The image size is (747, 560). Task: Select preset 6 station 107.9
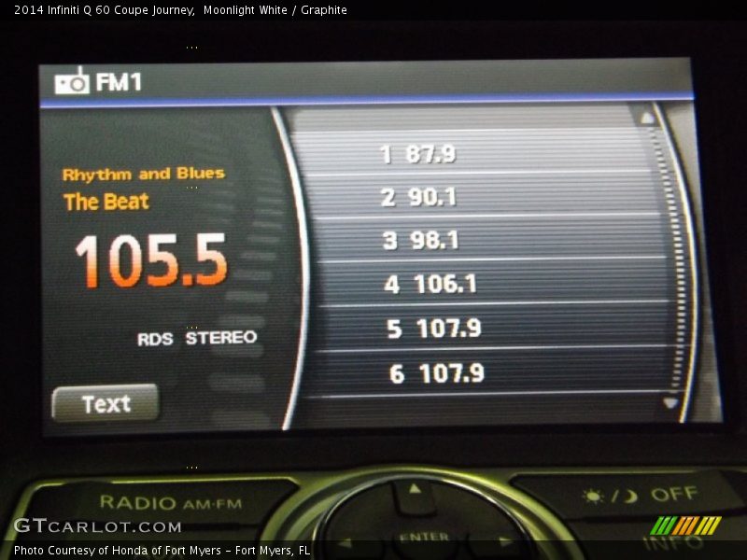493,372
